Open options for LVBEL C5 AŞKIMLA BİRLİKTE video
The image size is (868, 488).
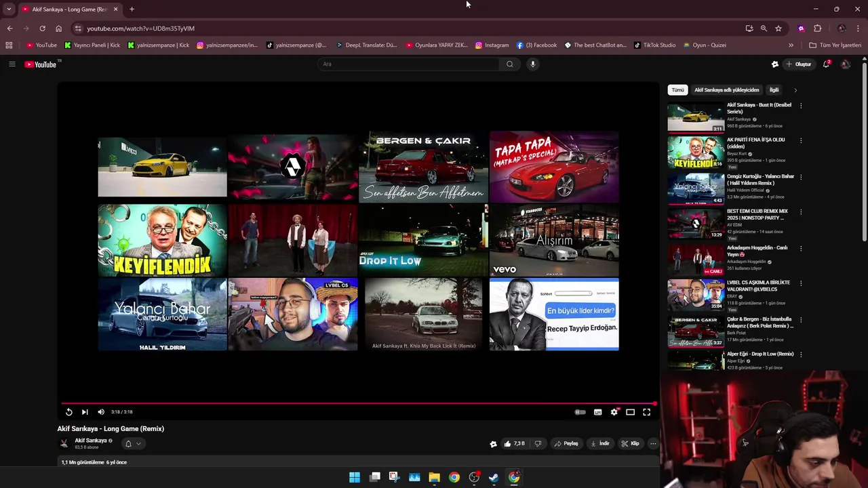point(801,283)
